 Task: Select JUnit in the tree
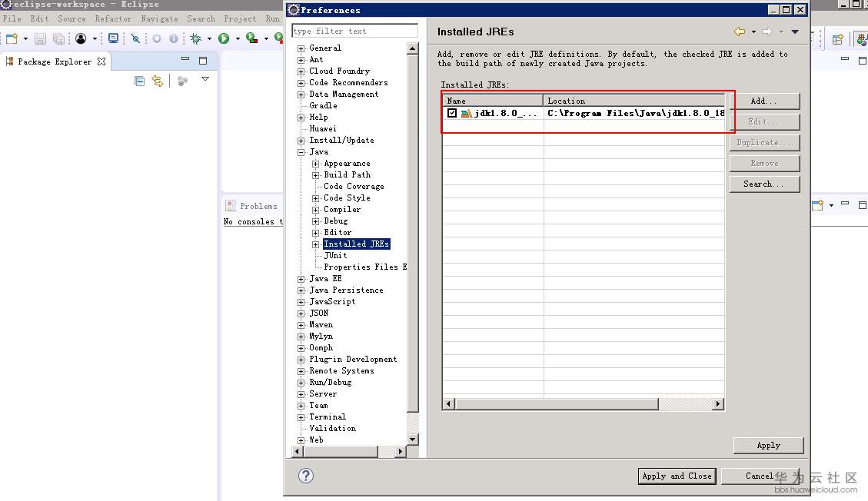[335, 255]
